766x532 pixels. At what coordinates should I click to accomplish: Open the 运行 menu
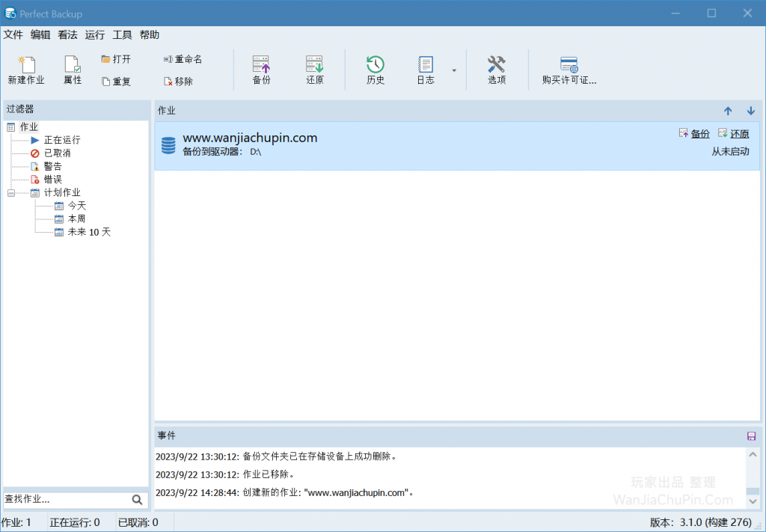point(95,34)
